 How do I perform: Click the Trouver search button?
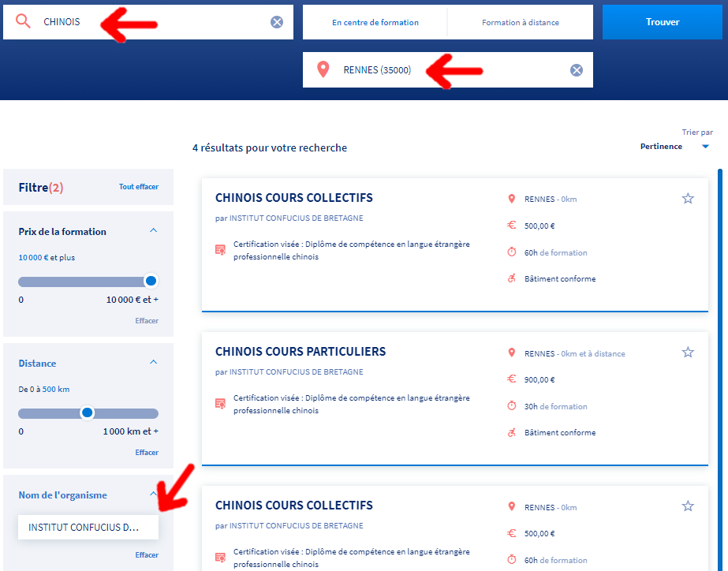(662, 22)
